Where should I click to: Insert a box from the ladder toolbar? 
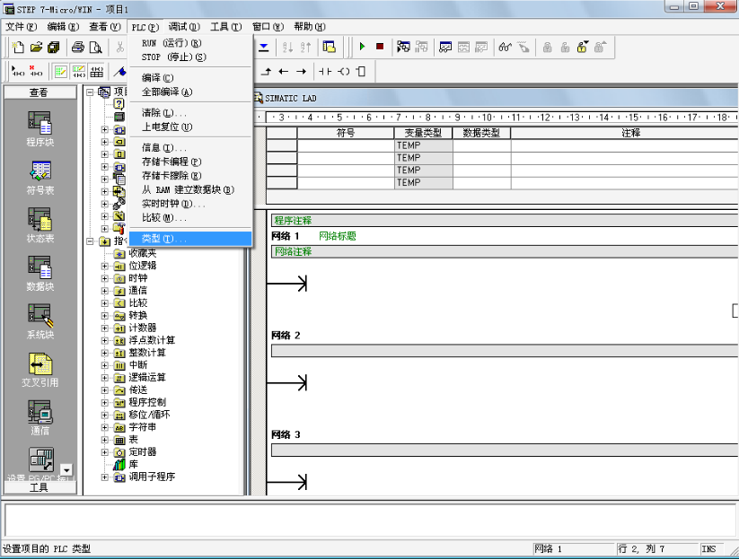[361, 72]
